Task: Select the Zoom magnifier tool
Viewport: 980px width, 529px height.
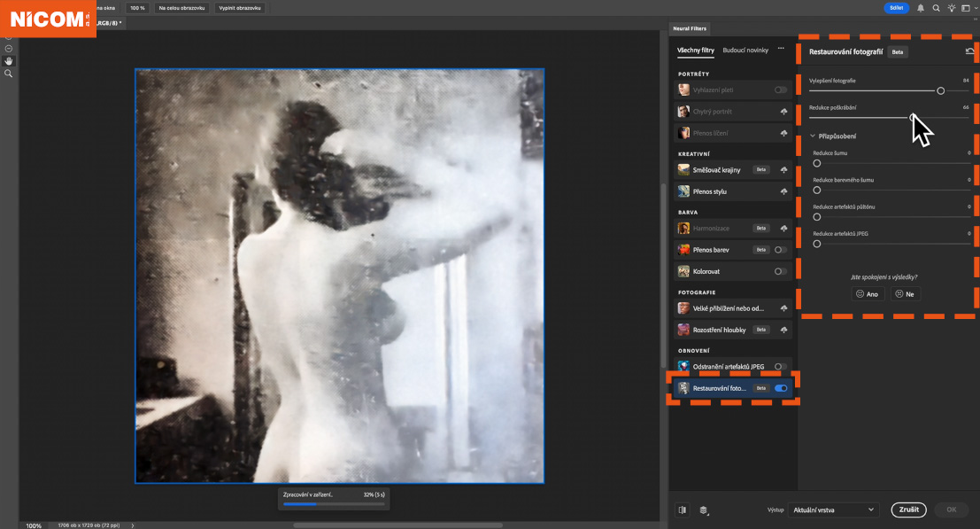Action: click(9, 74)
